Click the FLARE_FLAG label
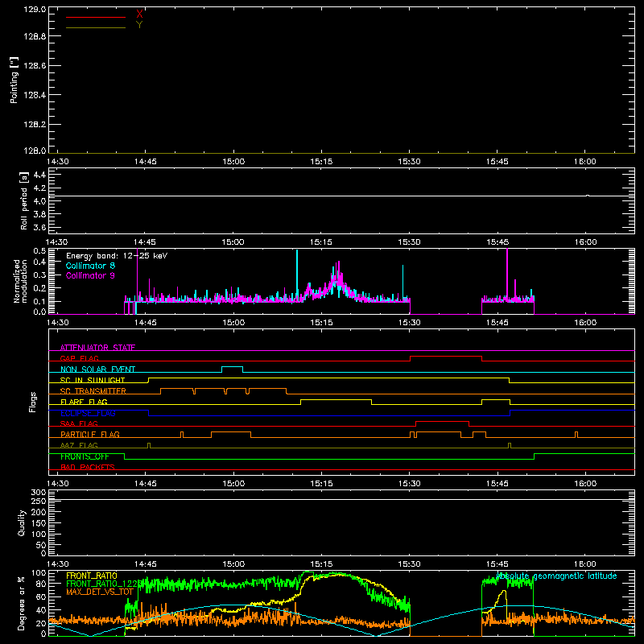Image resolution: width=644 pixels, height=644 pixels. coord(84,402)
